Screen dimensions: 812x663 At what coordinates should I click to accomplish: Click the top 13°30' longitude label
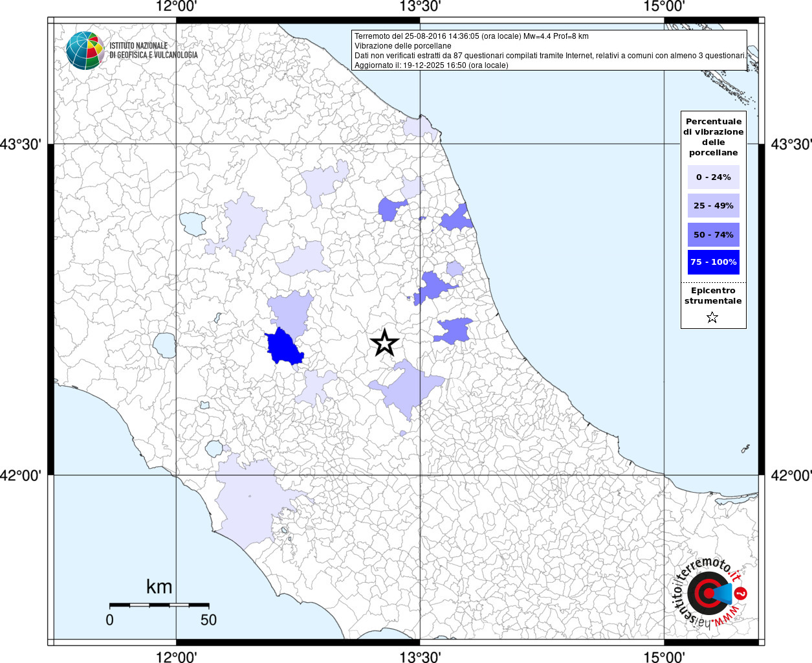point(420,6)
